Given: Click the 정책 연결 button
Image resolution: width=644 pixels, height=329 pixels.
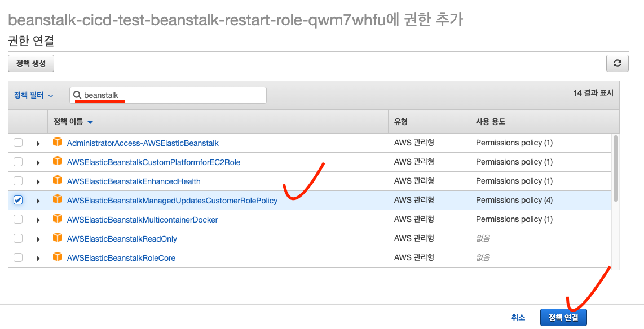Looking at the screenshot, I should pyautogui.click(x=563, y=318).
